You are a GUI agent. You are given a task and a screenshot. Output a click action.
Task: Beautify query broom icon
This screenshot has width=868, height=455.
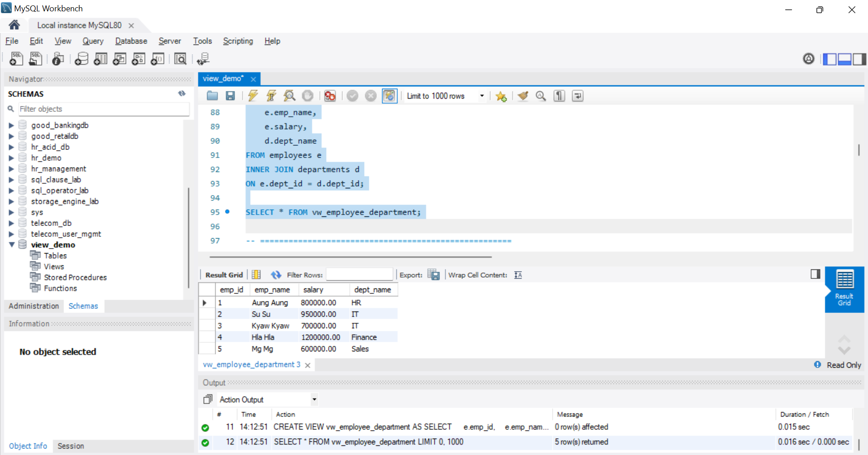click(x=523, y=96)
